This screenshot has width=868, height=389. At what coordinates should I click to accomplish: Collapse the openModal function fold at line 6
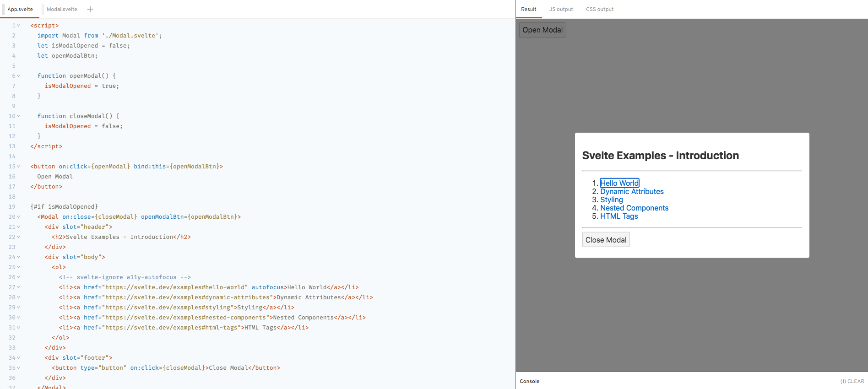point(19,76)
